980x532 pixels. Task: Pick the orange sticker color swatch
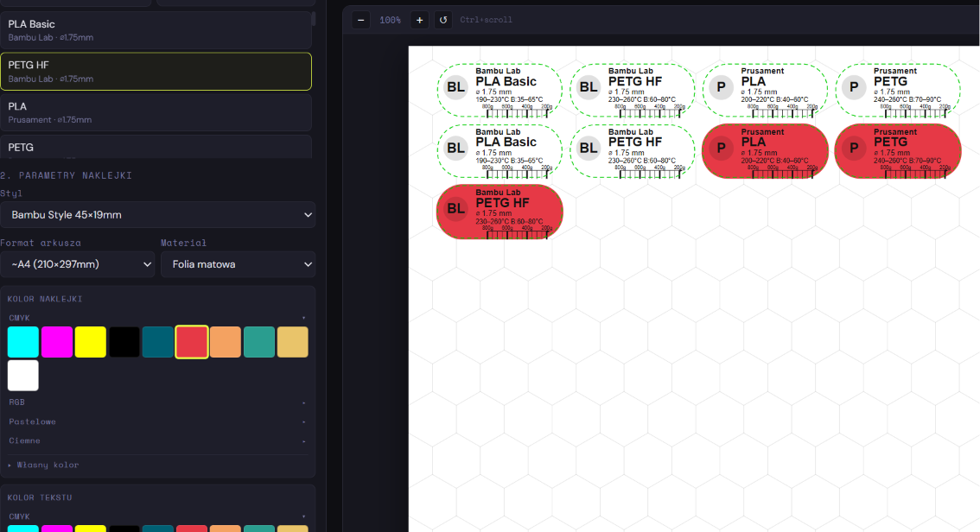click(x=226, y=342)
